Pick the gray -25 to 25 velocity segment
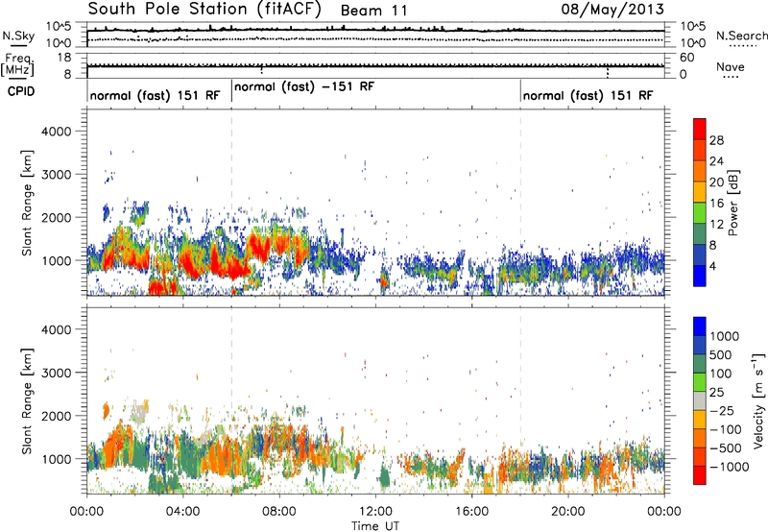 coord(700,401)
